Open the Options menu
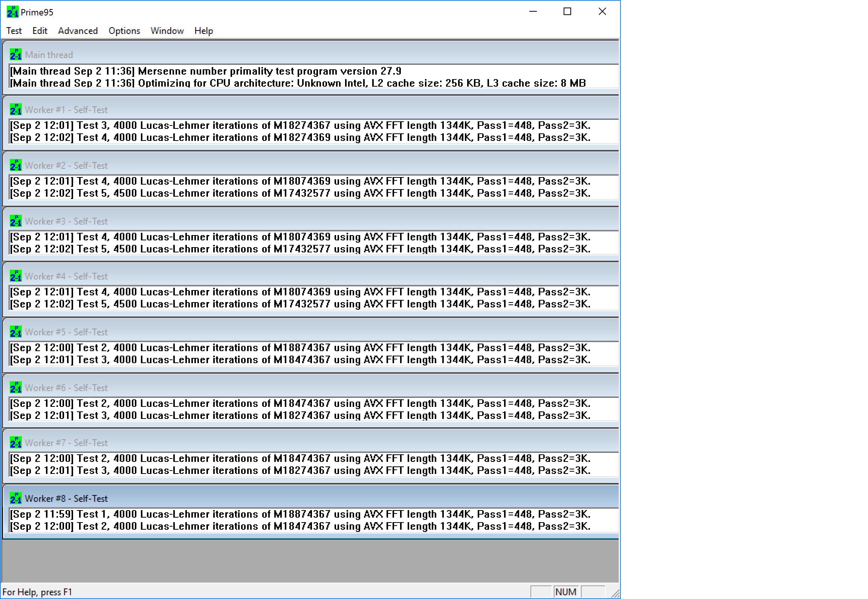This screenshot has height=599, width=868. pyautogui.click(x=124, y=31)
